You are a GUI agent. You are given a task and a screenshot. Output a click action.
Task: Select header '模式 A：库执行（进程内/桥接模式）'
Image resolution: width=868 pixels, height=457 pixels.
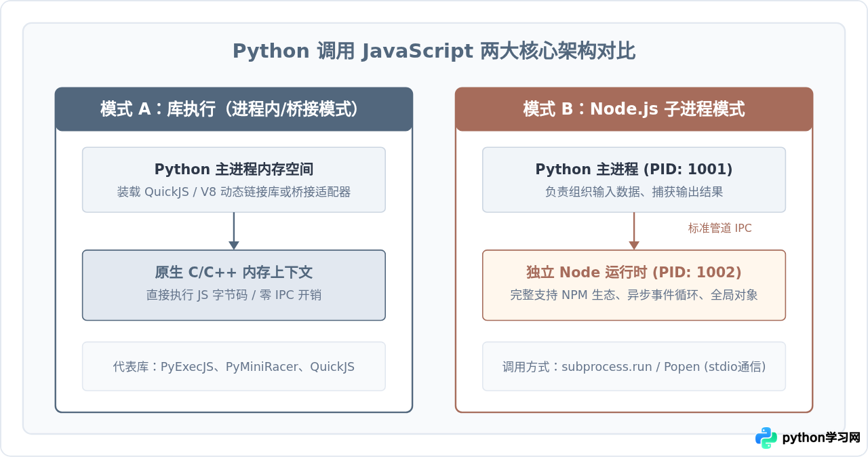click(234, 109)
